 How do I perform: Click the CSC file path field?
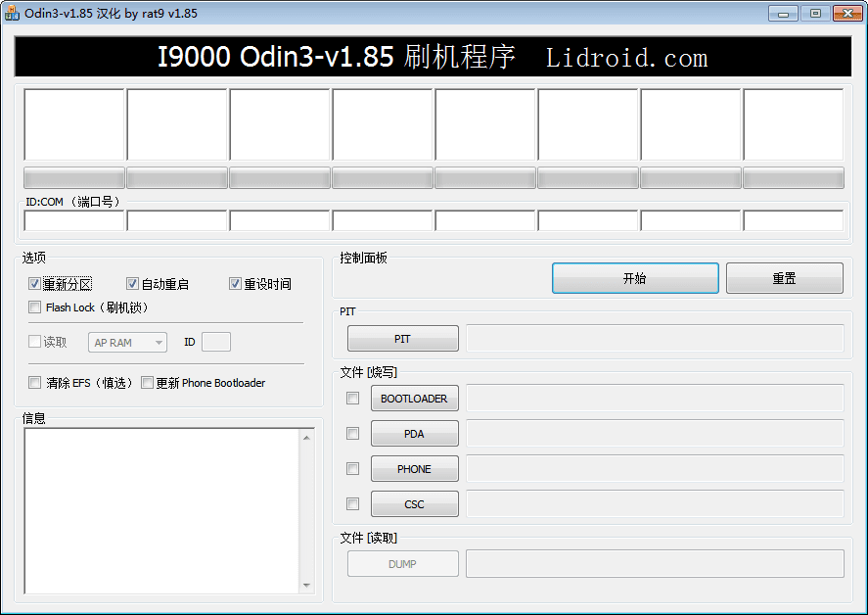tap(655, 504)
